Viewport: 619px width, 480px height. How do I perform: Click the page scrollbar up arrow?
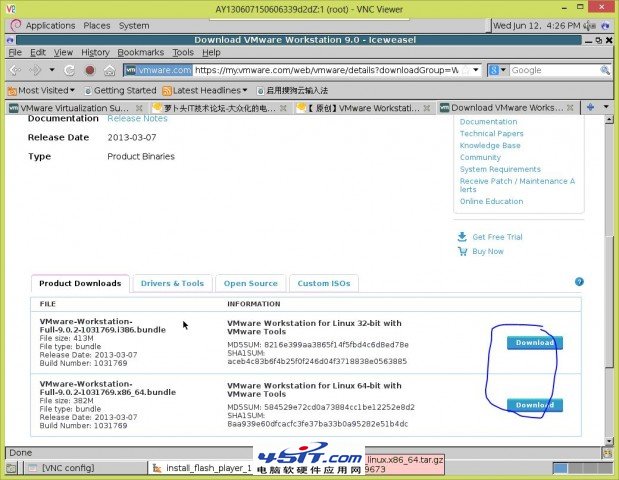(x=609, y=119)
